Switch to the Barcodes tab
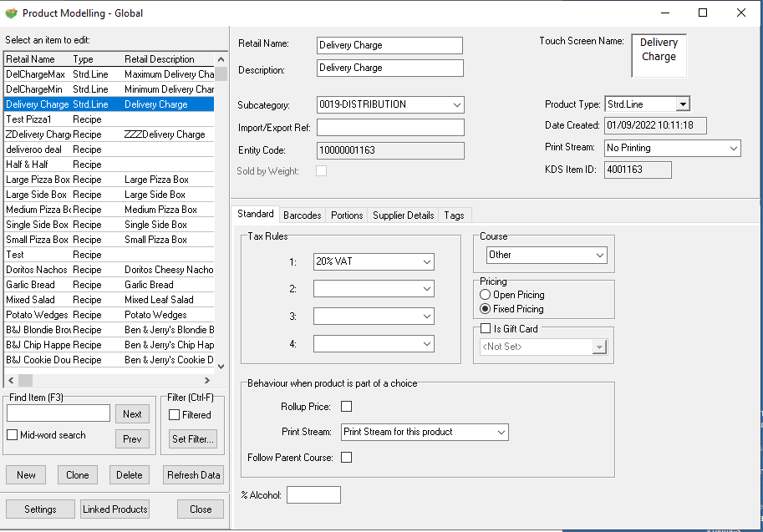Image resolution: width=763 pixels, height=532 pixels. tap(302, 215)
